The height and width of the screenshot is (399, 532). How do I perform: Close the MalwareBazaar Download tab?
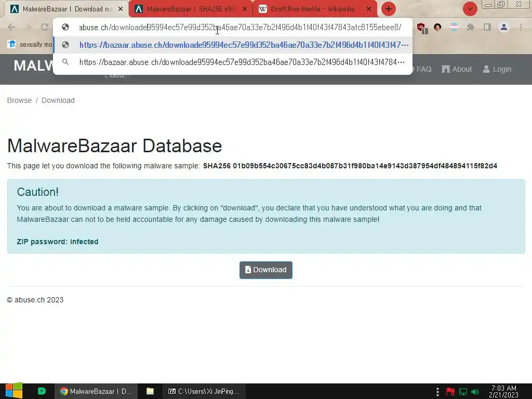click(121, 9)
